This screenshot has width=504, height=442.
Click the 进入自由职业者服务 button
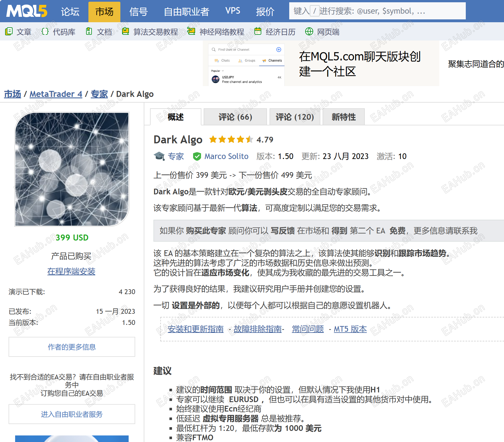[x=72, y=414]
